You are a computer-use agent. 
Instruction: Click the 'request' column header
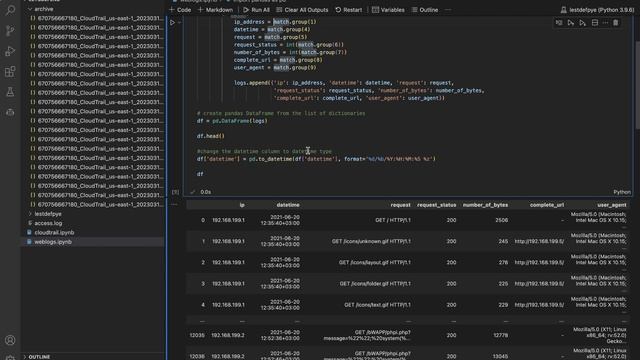[x=400, y=205]
